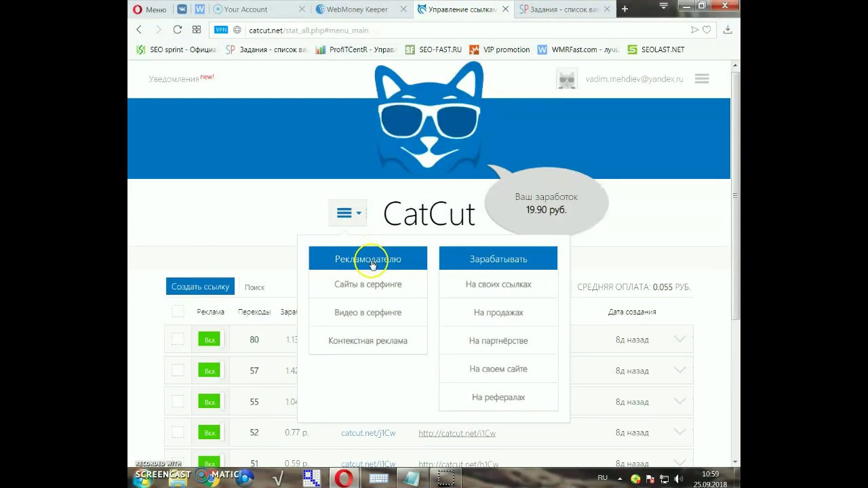
Task: Tick the select-all checkbox in table header
Action: pyautogui.click(x=178, y=311)
